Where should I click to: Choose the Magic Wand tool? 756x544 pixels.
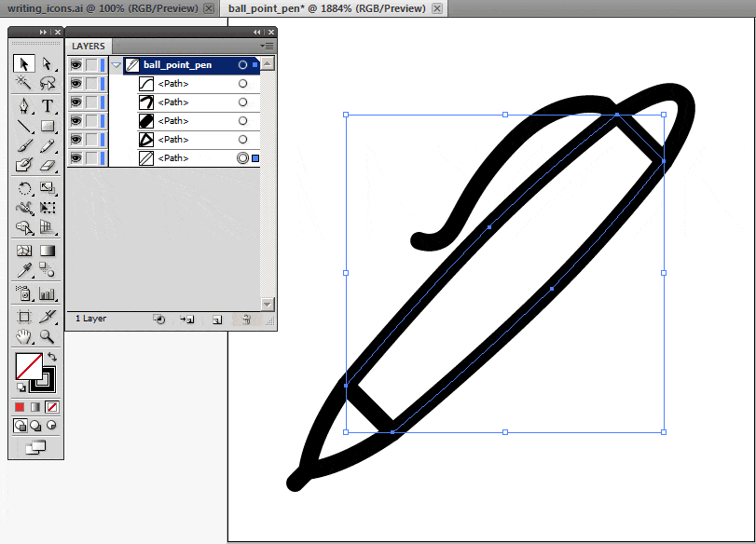click(x=24, y=84)
